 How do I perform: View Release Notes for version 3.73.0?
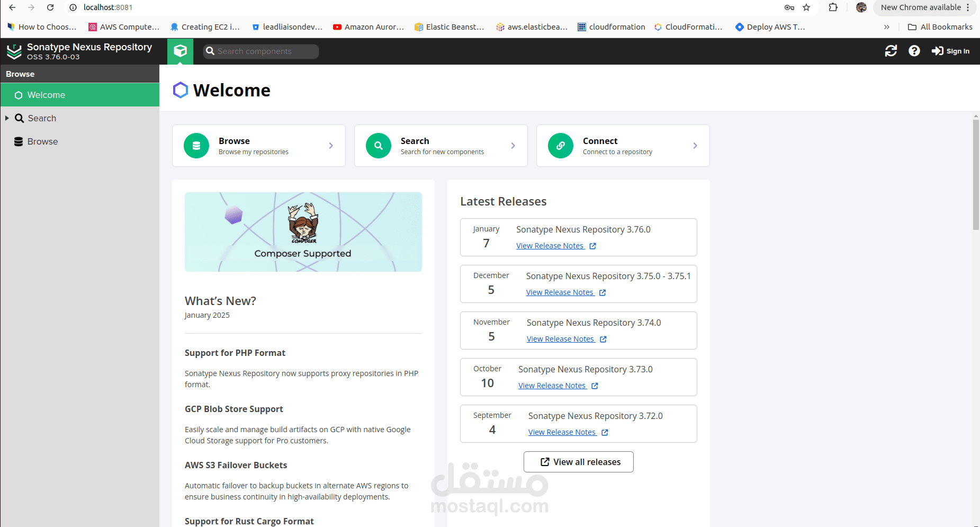coord(558,386)
